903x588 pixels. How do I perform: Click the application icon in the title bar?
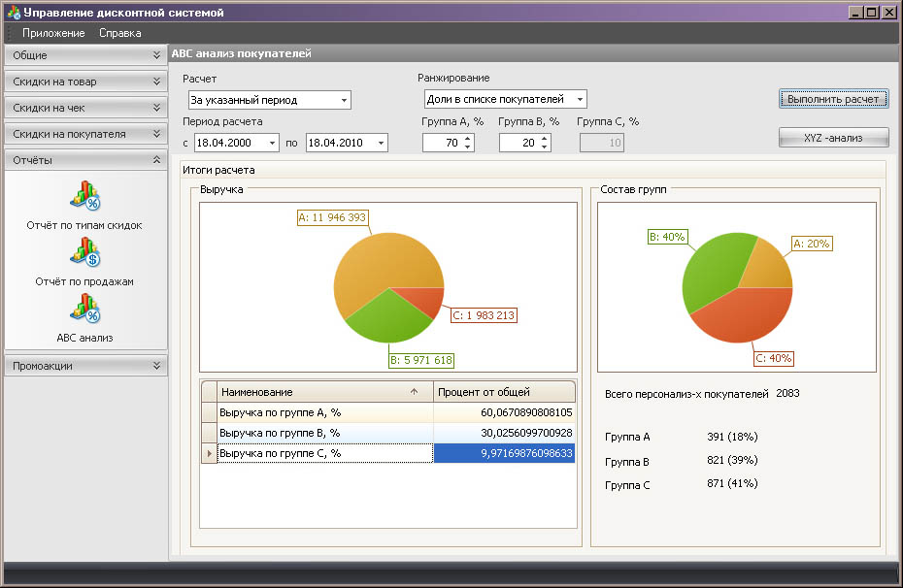[13, 13]
